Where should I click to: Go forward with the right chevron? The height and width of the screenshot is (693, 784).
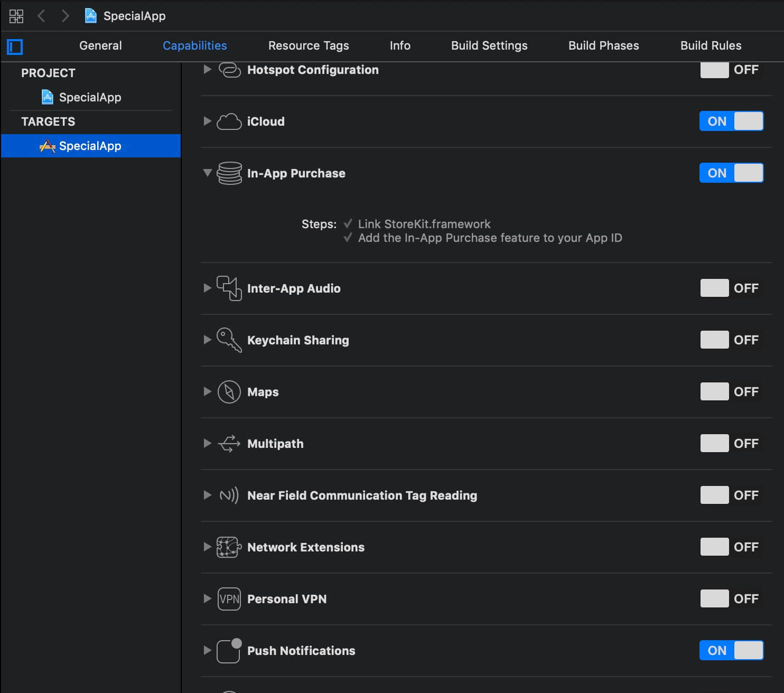(65, 16)
